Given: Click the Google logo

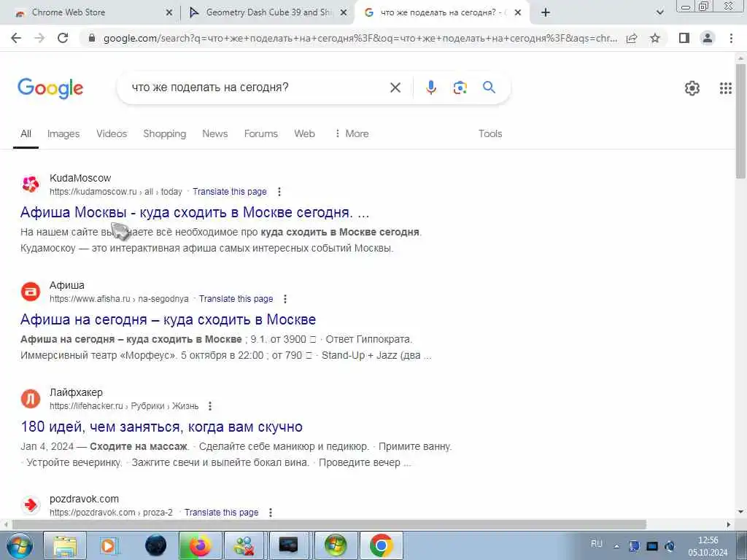Looking at the screenshot, I should click(x=50, y=88).
